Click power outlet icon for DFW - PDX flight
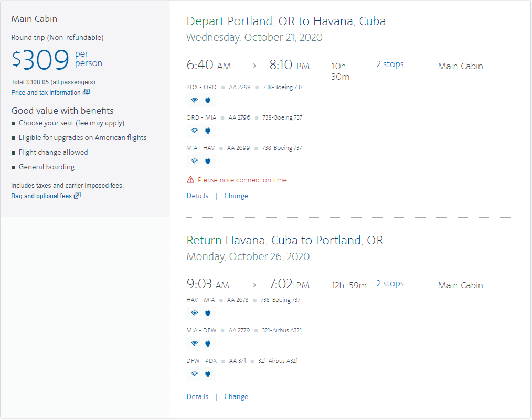 coord(208,374)
